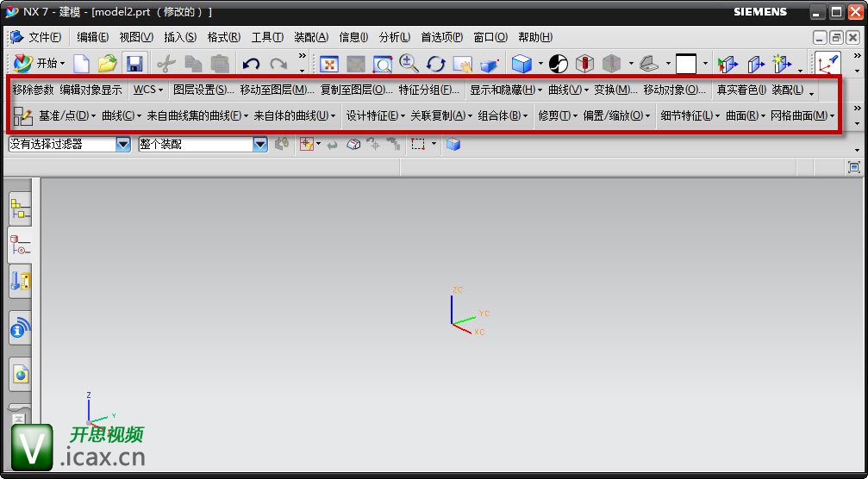Expand the 基准/点 dropdown
This screenshot has height=479, width=868.
tap(67, 116)
